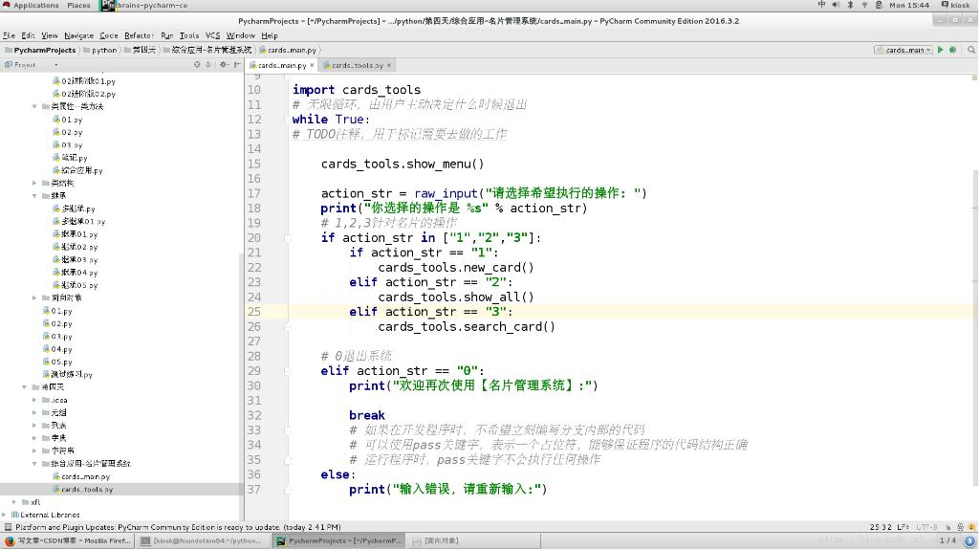Click cards_main.py breadcrumb in navigation bar

(288, 50)
